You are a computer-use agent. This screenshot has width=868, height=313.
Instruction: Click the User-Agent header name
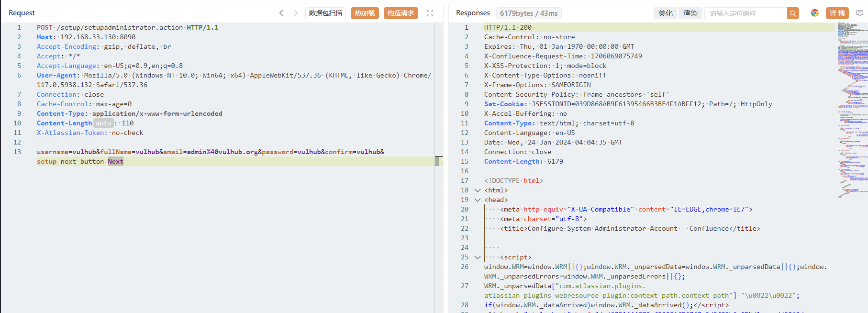[x=56, y=75]
